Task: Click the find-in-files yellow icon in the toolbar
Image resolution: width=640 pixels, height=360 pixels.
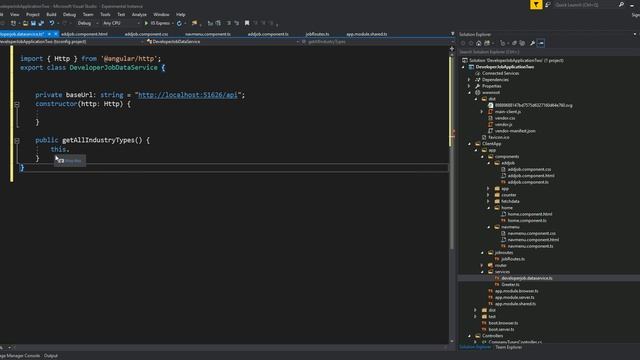Action: pos(195,23)
